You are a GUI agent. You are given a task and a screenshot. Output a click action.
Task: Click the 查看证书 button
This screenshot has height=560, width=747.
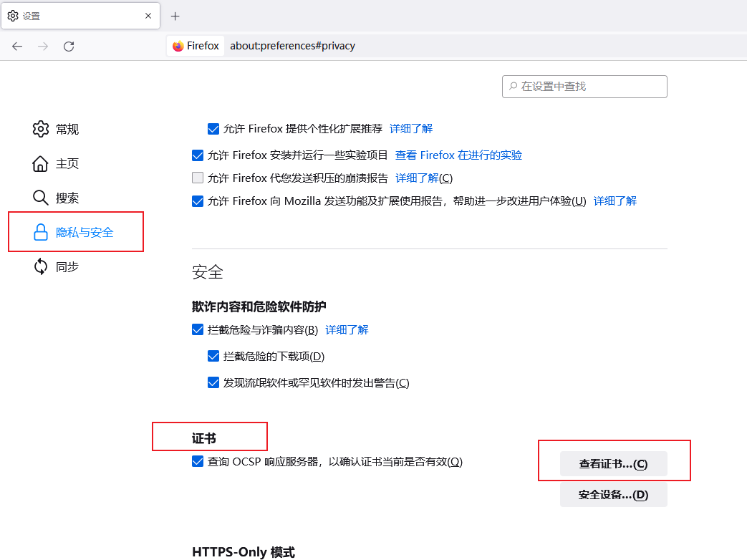pos(613,463)
